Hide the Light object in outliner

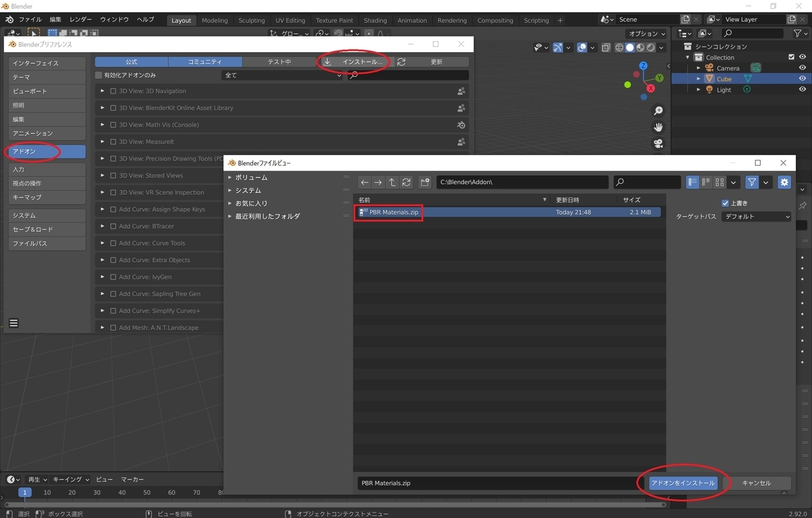click(803, 89)
